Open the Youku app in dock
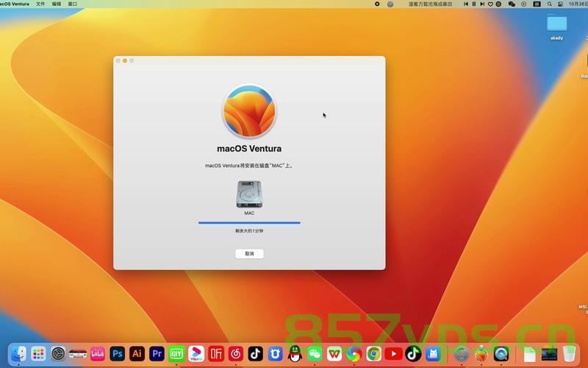The width and height of the screenshot is (588, 368). tap(196, 354)
